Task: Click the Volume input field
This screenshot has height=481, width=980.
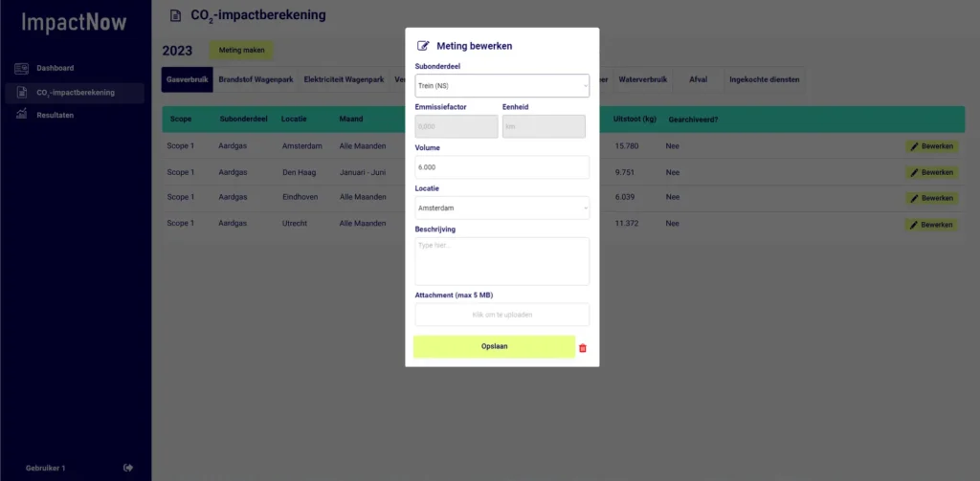Action: pyautogui.click(x=501, y=167)
